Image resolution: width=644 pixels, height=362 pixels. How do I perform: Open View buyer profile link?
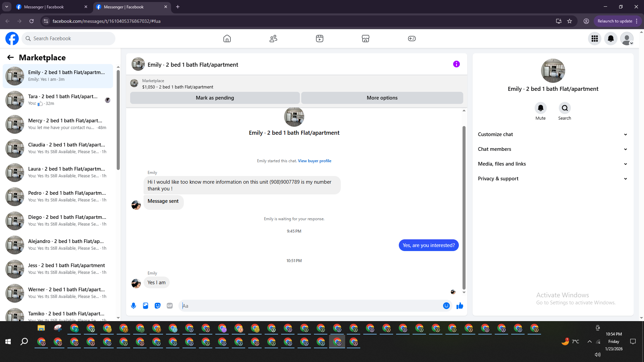(314, 161)
